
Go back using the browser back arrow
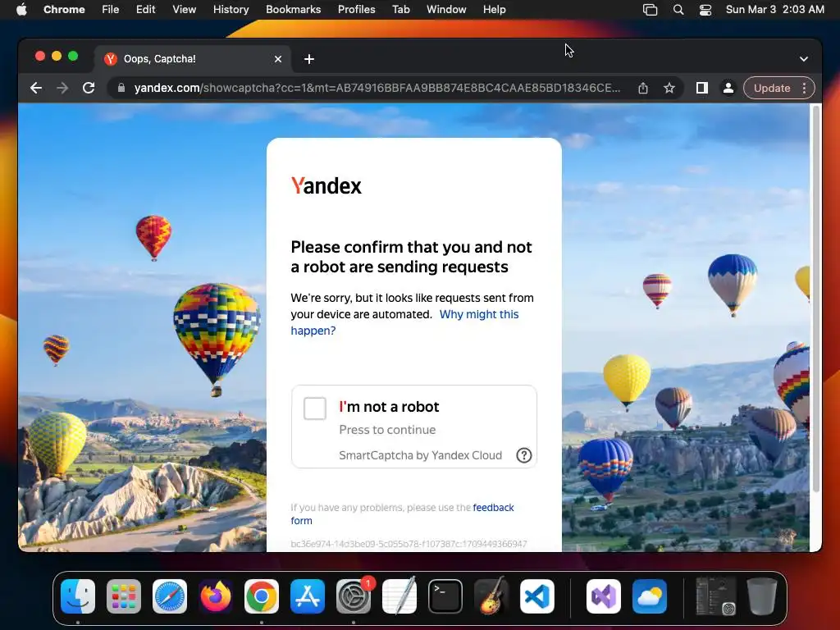tap(36, 88)
